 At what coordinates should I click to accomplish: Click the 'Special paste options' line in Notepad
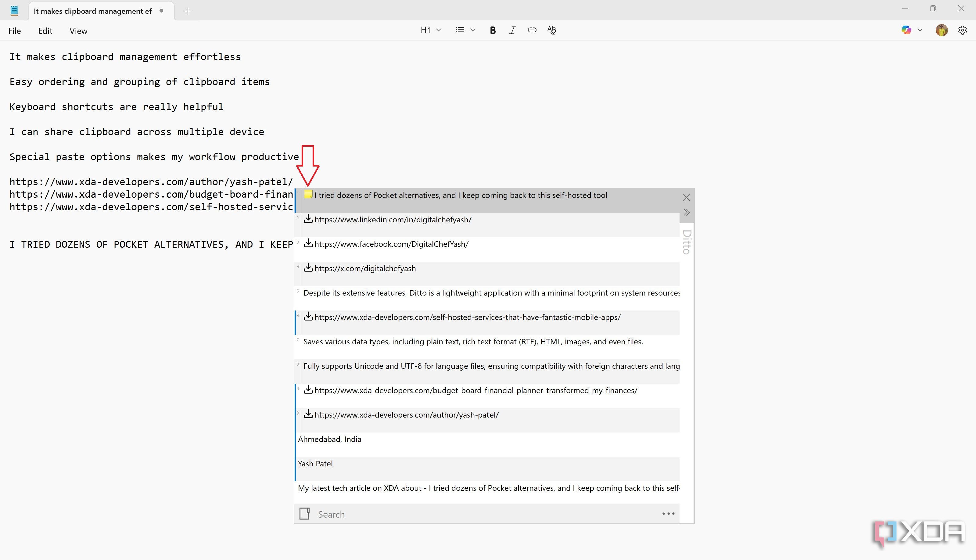(154, 156)
